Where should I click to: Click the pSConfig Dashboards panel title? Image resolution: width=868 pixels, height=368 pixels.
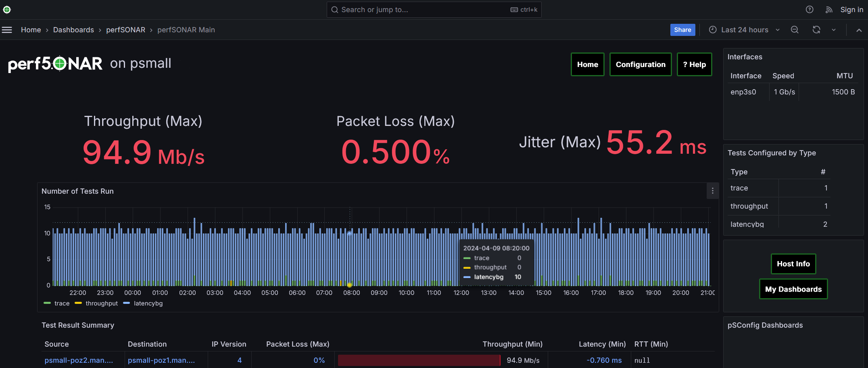[x=765, y=325]
